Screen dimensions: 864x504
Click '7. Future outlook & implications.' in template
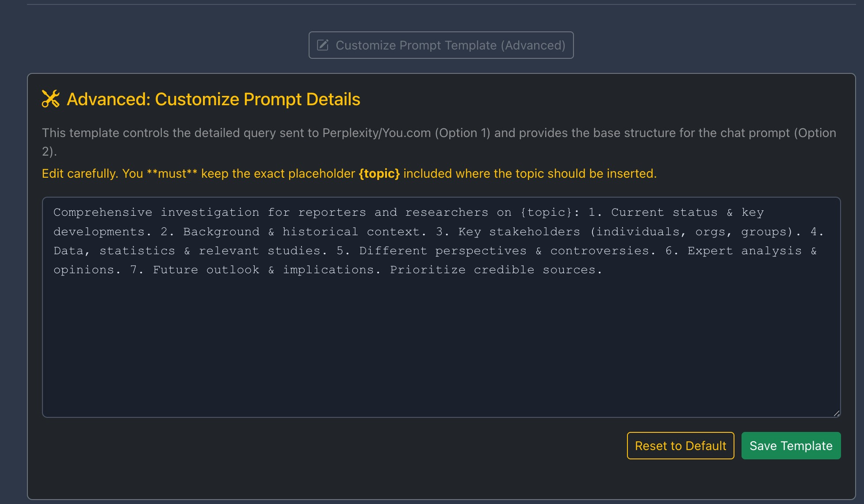click(256, 270)
